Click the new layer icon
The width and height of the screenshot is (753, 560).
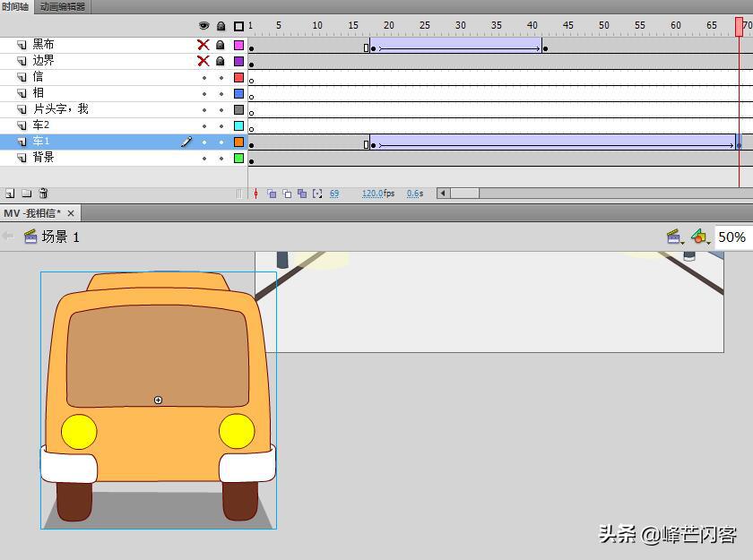(x=10, y=194)
